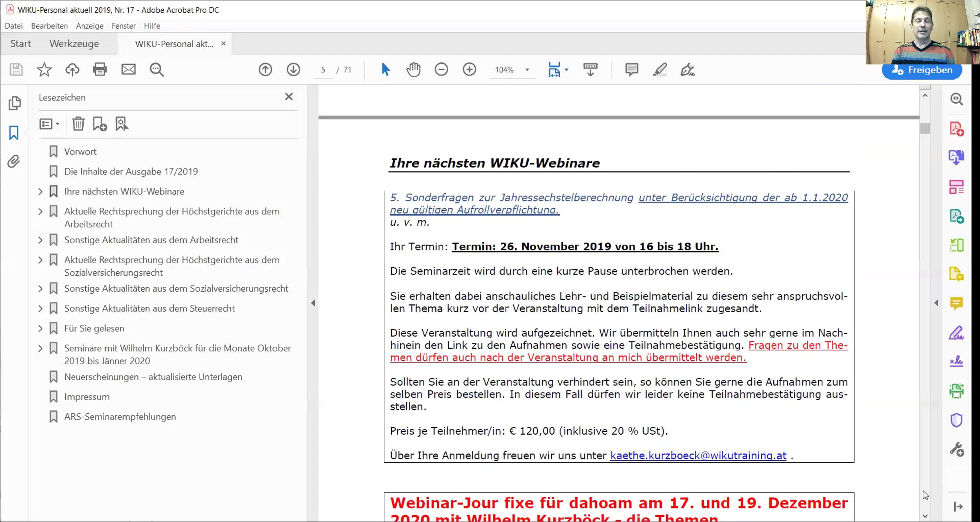The width and height of the screenshot is (980, 522).
Task: Collapse the left navigation pane arrow
Action: coord(313,303)
